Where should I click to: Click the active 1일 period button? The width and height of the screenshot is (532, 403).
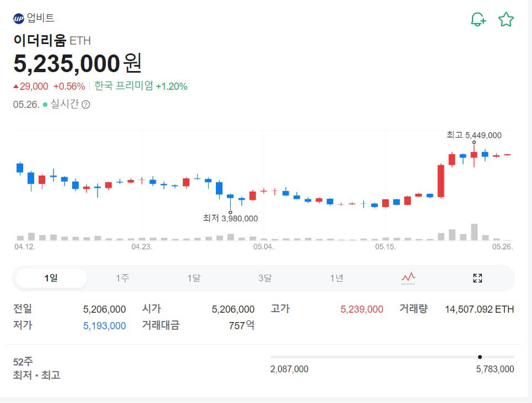pos(51,278)
